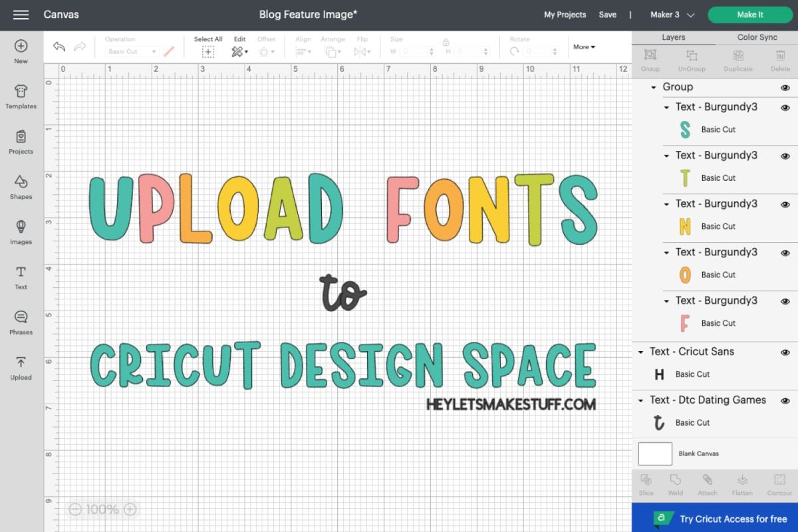Click the Select All icon

(x=208, y=52)
